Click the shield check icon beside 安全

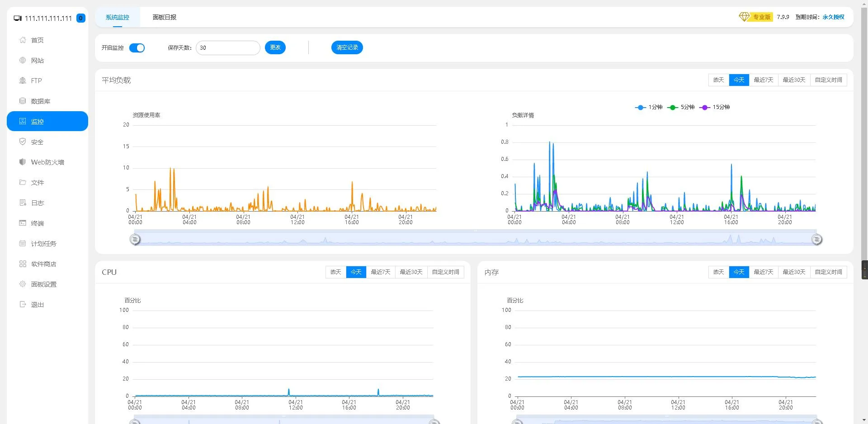(x=23, y=142)
